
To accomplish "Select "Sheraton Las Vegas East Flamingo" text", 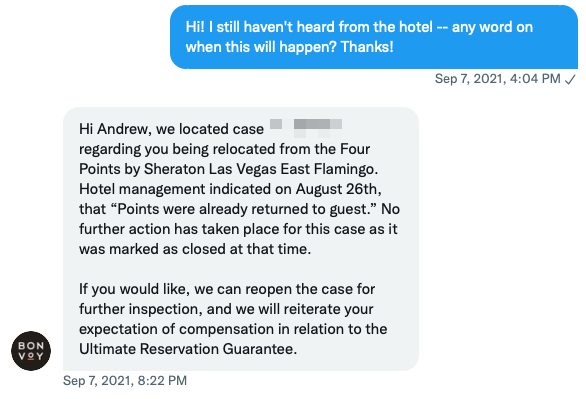I will [261, 169].
